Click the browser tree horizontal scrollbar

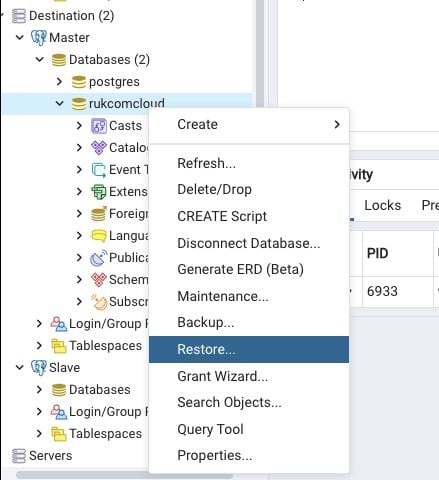pos(124,475)
